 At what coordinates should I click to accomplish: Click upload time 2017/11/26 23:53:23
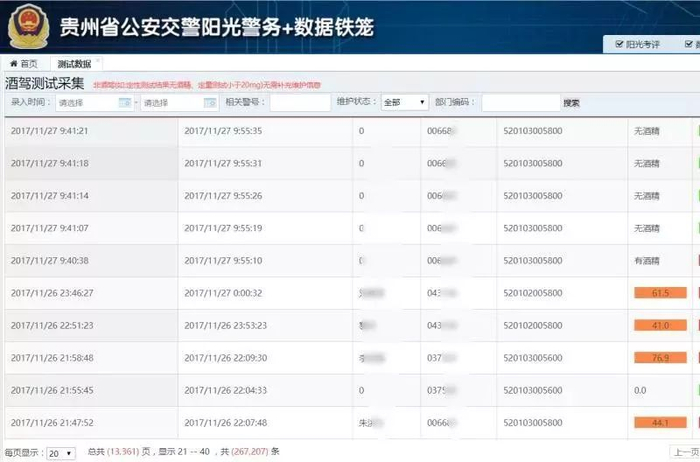(x=225, y=325)
